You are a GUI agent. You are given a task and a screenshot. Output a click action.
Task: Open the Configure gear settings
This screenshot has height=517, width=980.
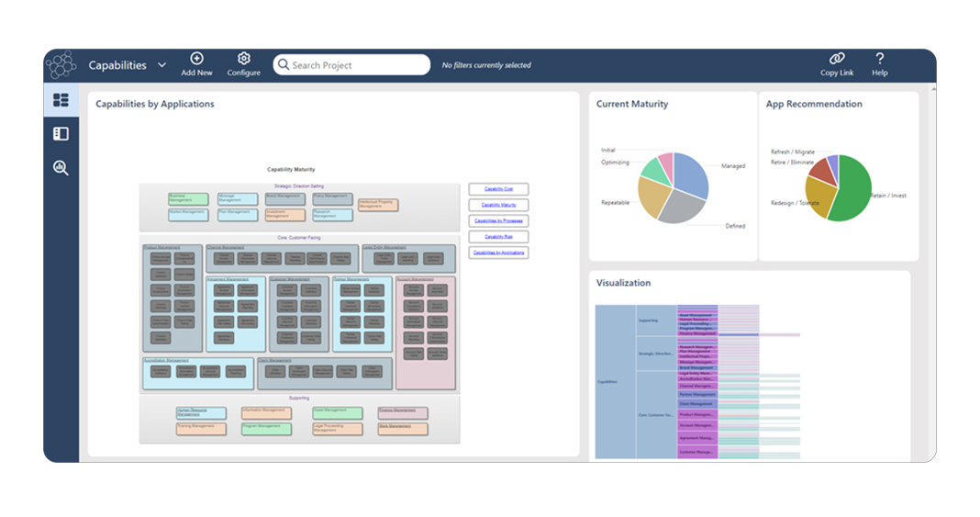243,59
